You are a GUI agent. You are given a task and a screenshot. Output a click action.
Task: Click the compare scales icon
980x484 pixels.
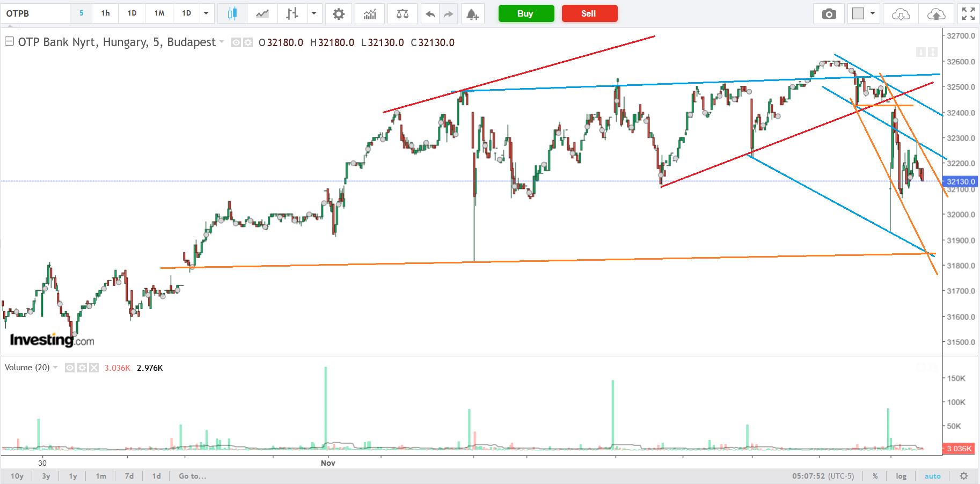(x=402, y=13)
